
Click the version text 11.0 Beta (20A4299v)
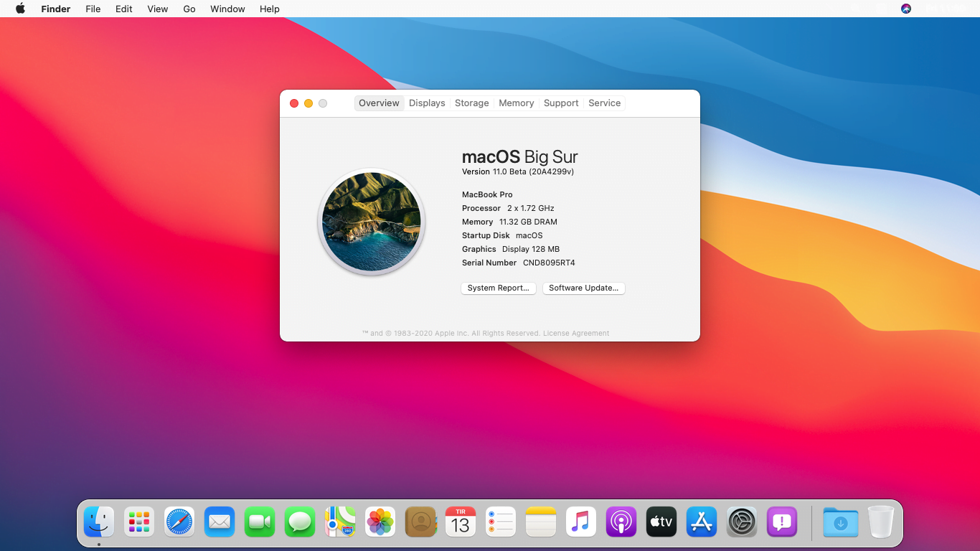click(533, 172)
